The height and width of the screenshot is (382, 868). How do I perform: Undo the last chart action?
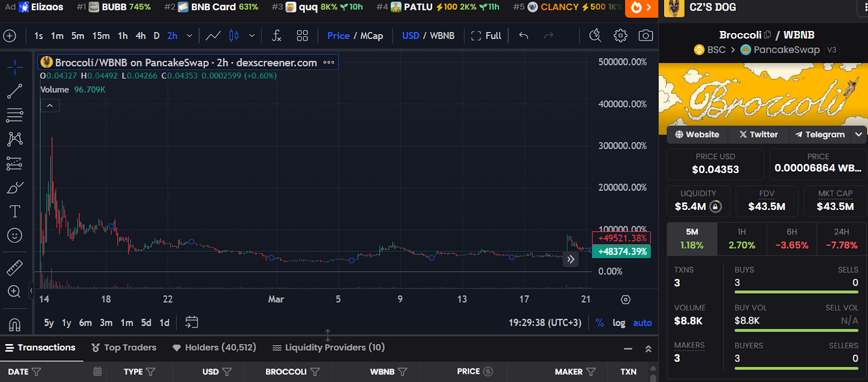tap(524, 36)
